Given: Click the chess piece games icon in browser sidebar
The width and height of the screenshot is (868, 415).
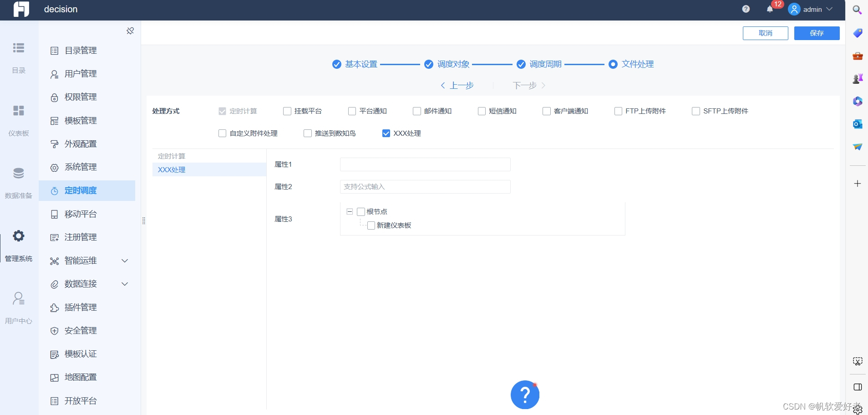Looking at the screenshot, I should pyautogui.click(x=858, y=78).
